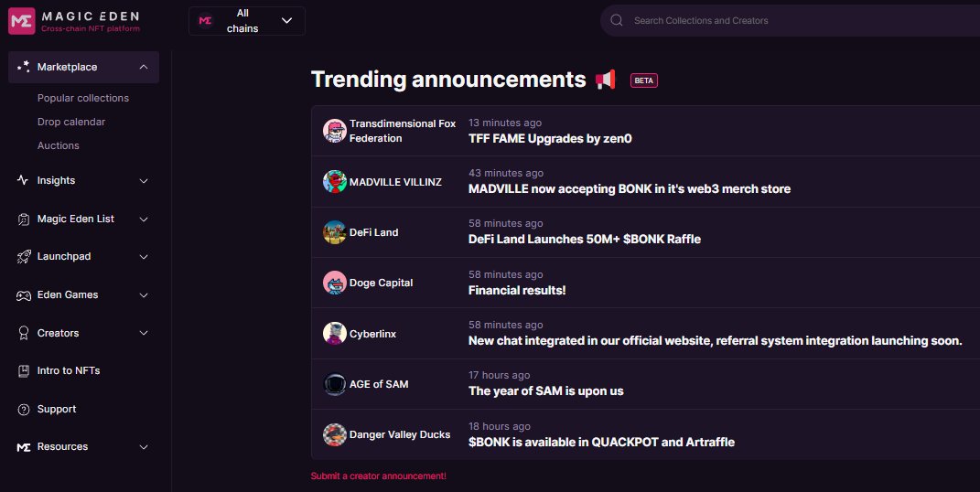The height and width of the screenshot is (492, 980).
Task: Expand the Launchpad chevron
Action: (144, 257)
